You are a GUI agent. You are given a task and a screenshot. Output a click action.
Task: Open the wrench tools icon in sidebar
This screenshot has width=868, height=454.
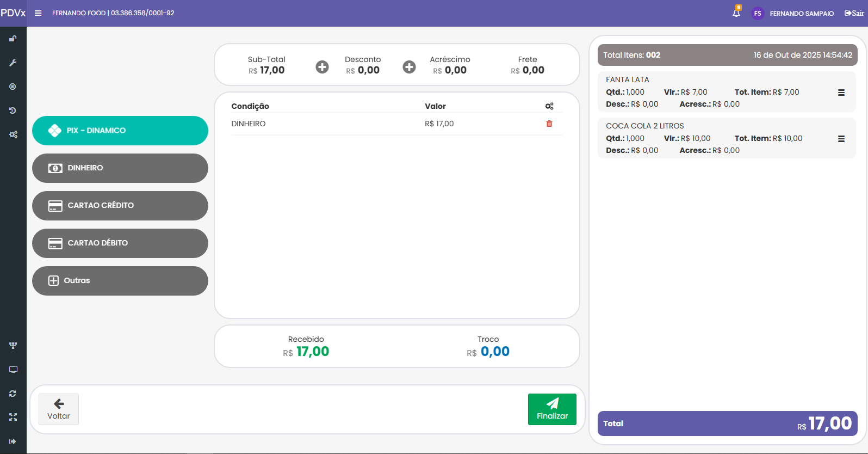pyautogui.click(x=13, y=63)
